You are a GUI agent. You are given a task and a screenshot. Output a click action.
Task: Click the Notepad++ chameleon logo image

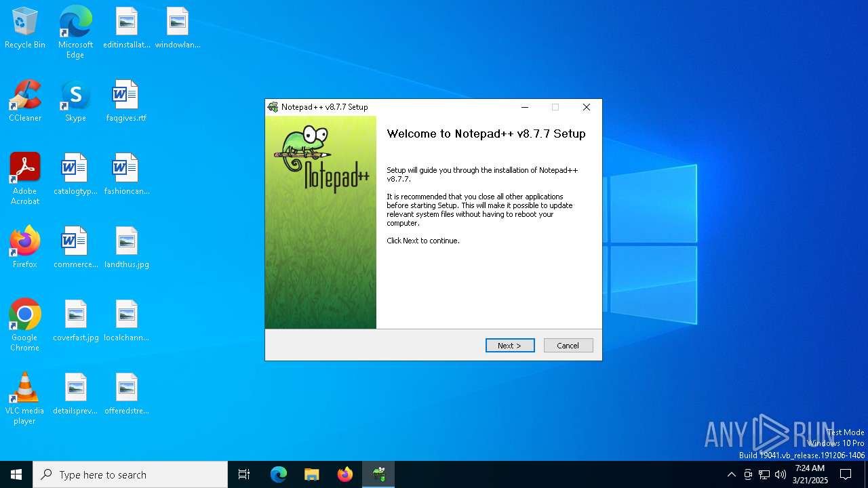click(321, 159)
